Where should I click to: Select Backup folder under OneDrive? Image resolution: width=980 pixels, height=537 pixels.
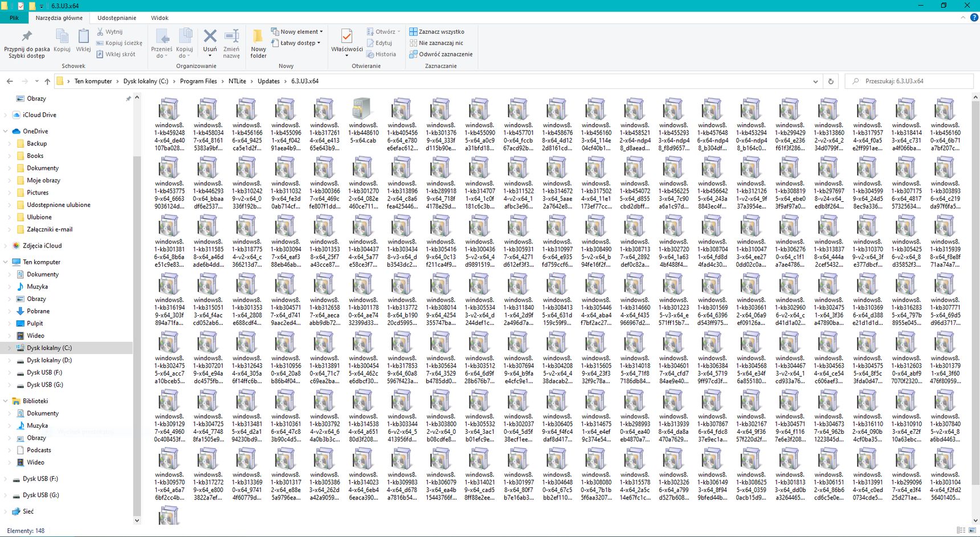[x=36, y=144]
